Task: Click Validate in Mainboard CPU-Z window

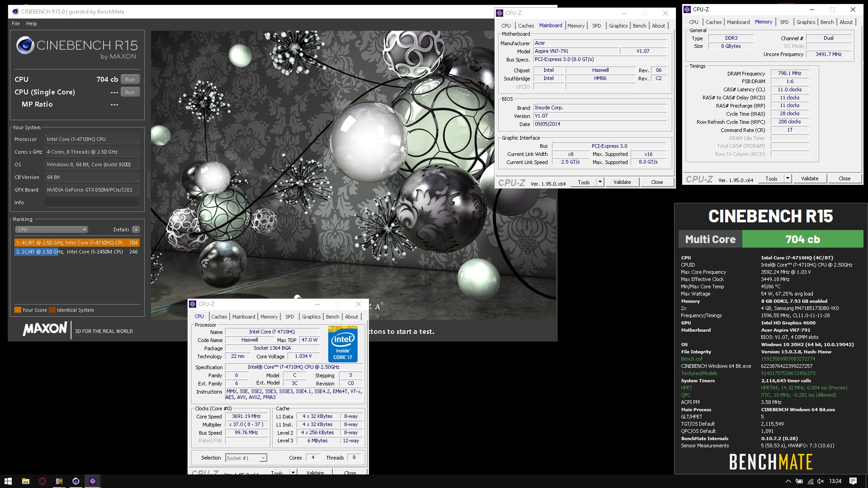Action: (622, 182)
